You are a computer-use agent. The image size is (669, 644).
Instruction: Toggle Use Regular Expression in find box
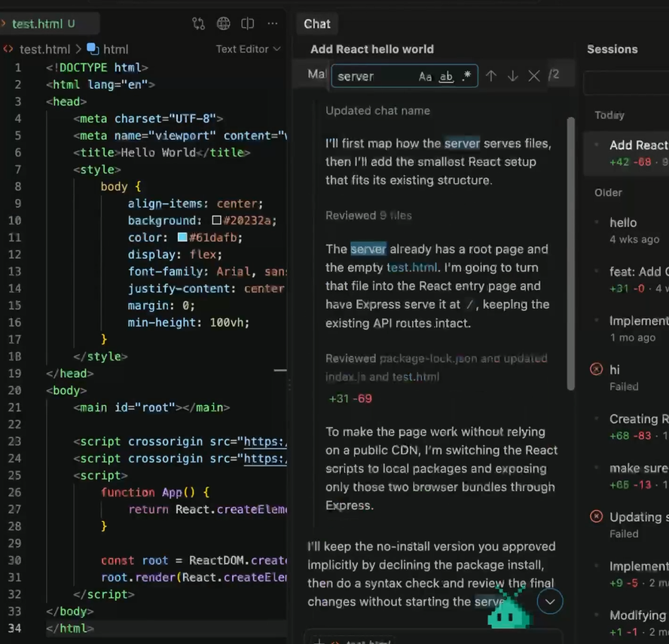coord(466,76)
